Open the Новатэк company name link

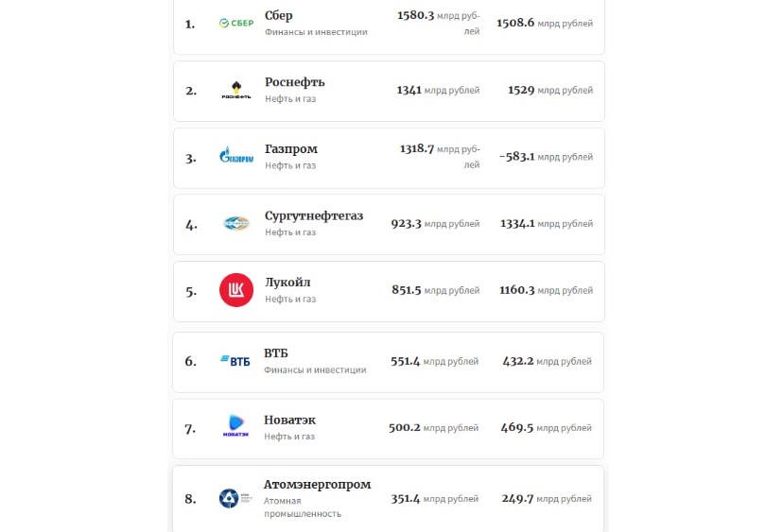pos(289,420)
